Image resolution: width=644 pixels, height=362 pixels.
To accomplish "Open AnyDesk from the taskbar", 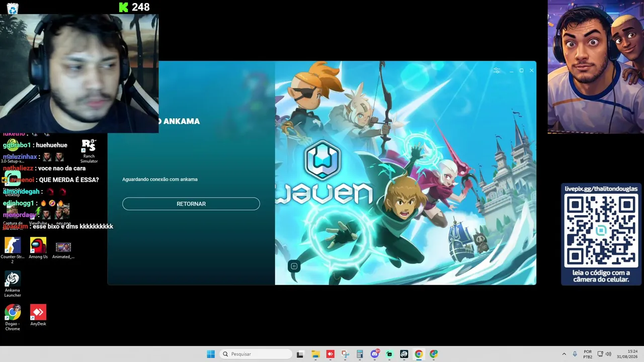I will [330, 354].
